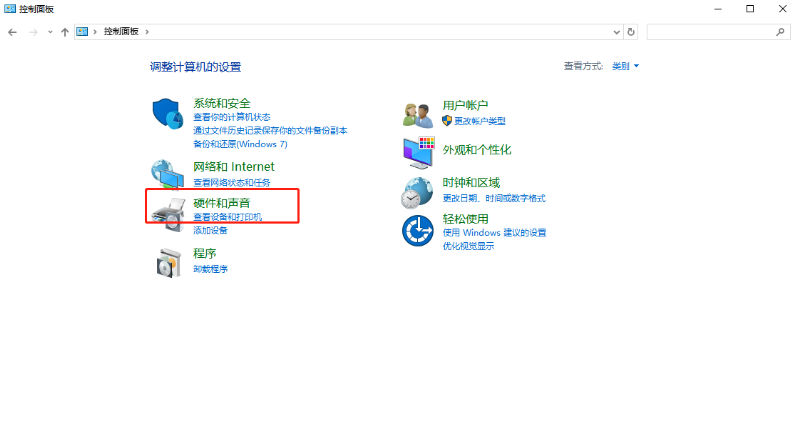Open the 查看设备和打印机 link
The height and width of the screenshot is (434, 797).
[227, 217]
